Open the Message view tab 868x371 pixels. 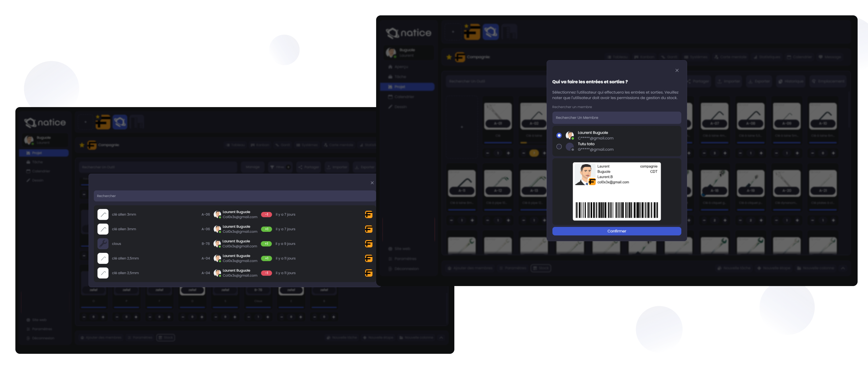(x=830, y=57)
